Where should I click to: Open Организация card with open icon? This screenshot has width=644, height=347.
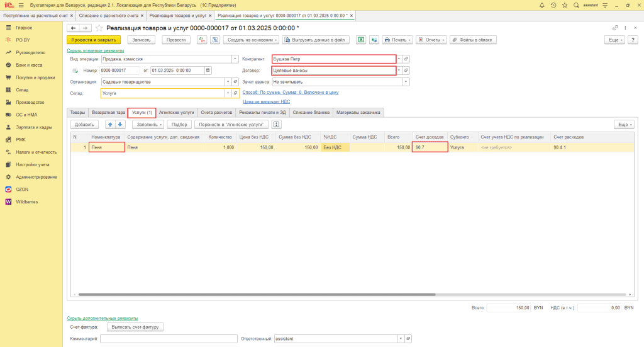point(235,82)
